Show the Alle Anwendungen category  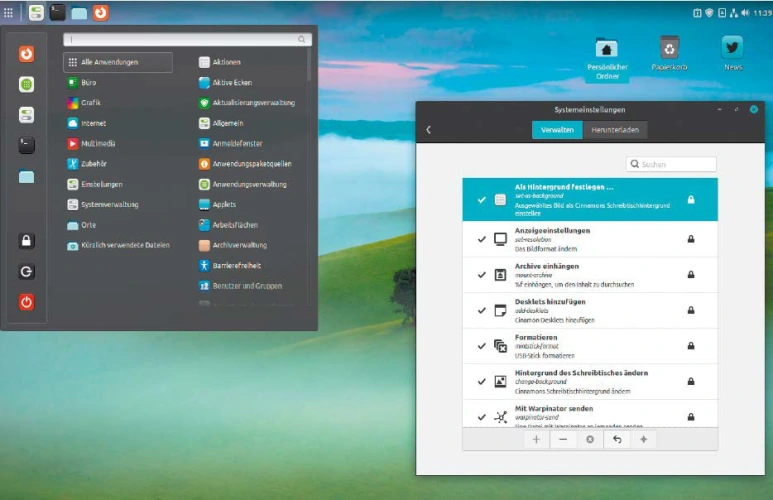pyautogui.click(x=118, y=62)
